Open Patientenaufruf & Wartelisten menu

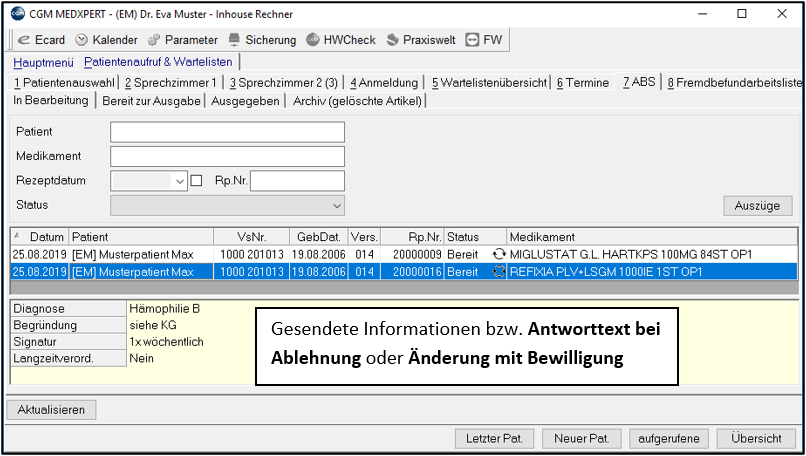click(x=158, y=62)
